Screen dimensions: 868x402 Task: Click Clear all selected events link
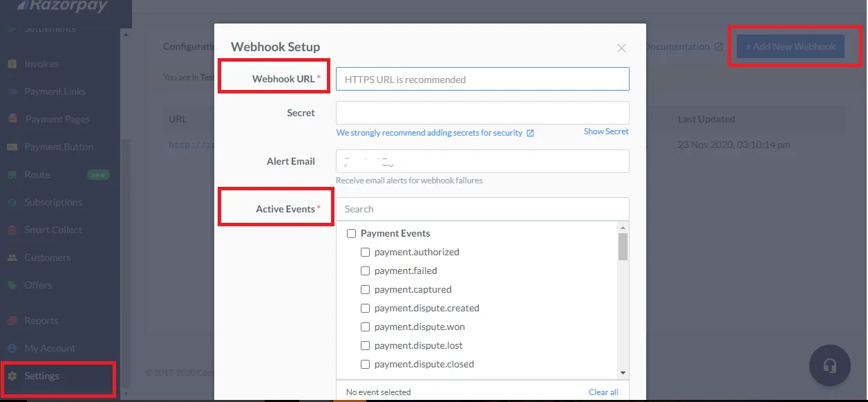[603, 392]
